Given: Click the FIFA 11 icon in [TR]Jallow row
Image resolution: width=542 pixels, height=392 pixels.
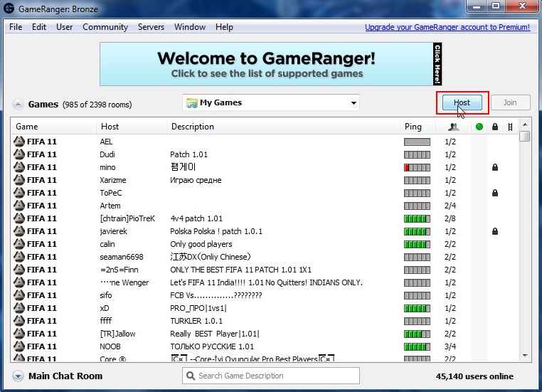Looking at the screenshot, I should pos(19,333).
